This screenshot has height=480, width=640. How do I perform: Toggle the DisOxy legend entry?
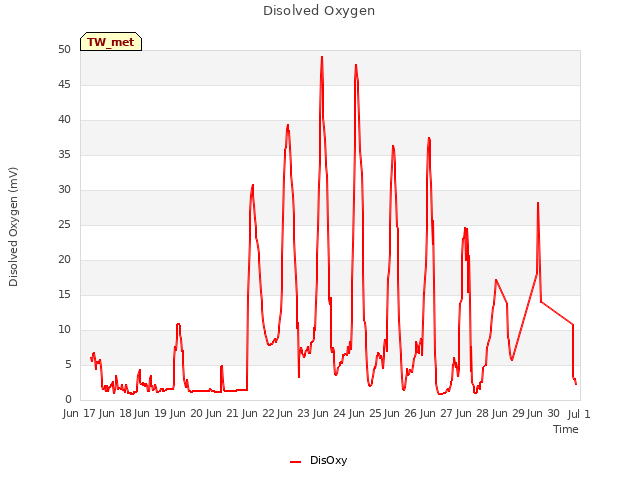click(x=318, y=460)
